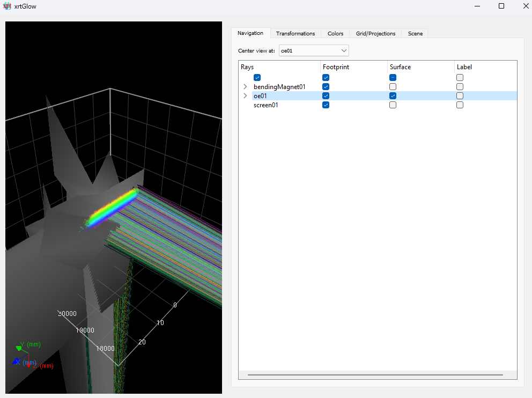
Task: Toggle the partially checked Surface checkbox
Action: point(393,77)
